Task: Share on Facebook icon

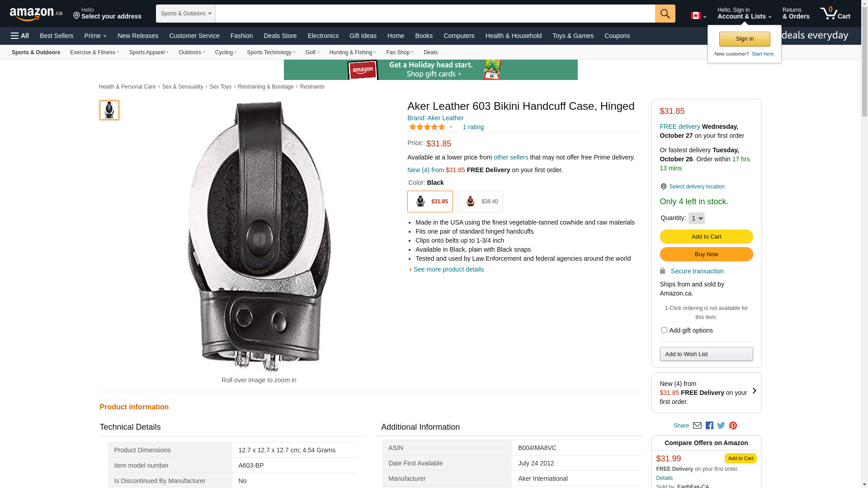Action: [x=709, y=426]
